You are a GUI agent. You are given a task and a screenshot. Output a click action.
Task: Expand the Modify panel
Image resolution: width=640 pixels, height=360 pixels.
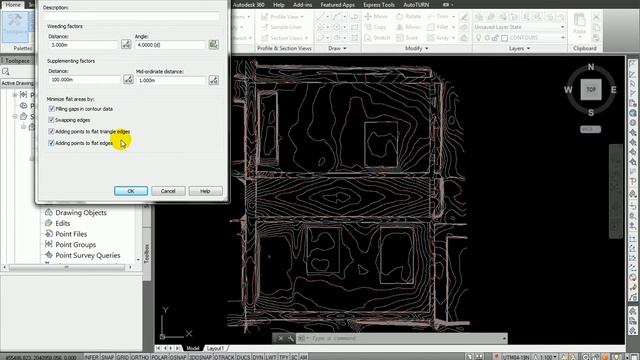coord(416,48)
